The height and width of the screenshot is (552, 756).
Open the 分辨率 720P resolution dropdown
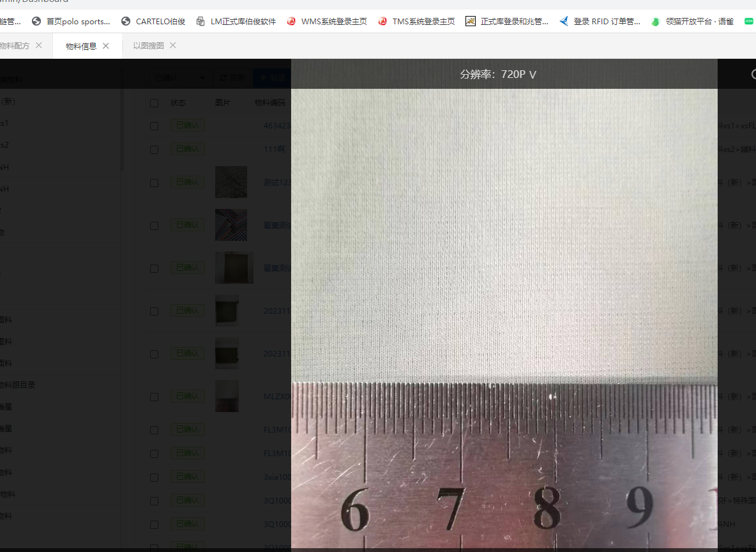pos(498,74)
